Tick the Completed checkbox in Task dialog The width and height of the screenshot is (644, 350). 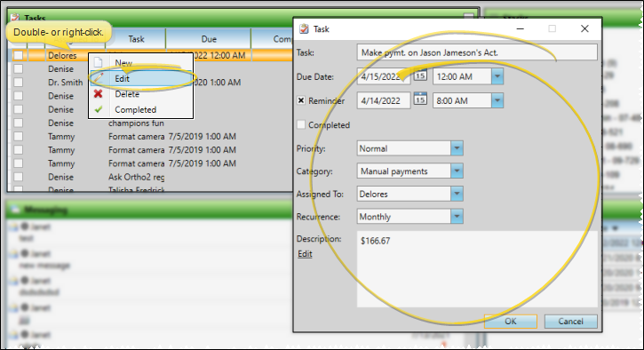click(301, 124)
